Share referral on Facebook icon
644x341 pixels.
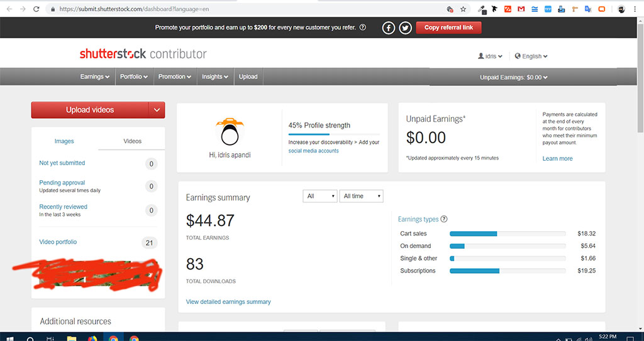[x=389, y=28]
